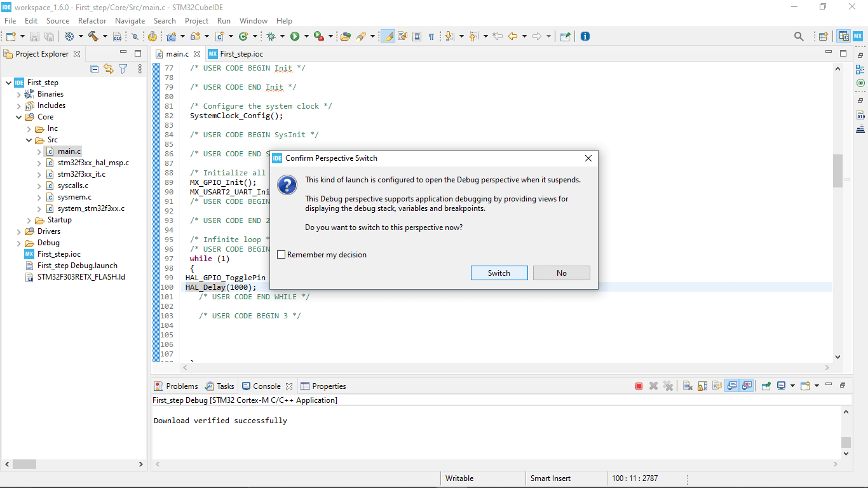Expand the Drivers folder node
Image resolution: width=868 pixels, height=488 pixels.
tap(19, 231)
